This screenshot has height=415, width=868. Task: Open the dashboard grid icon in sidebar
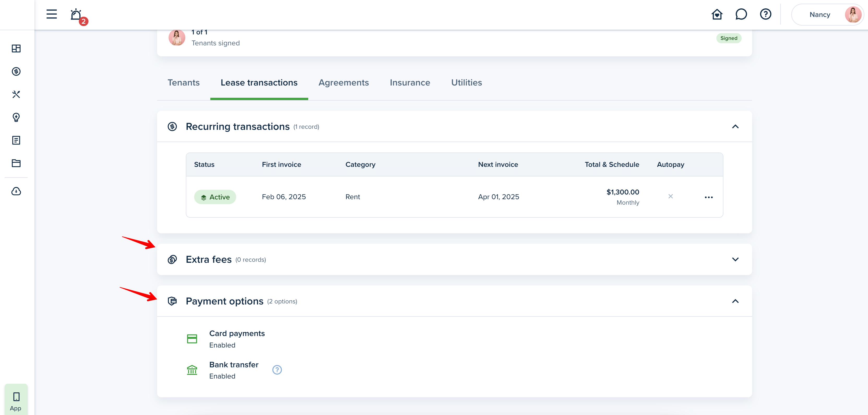click(x=16, y=48)
